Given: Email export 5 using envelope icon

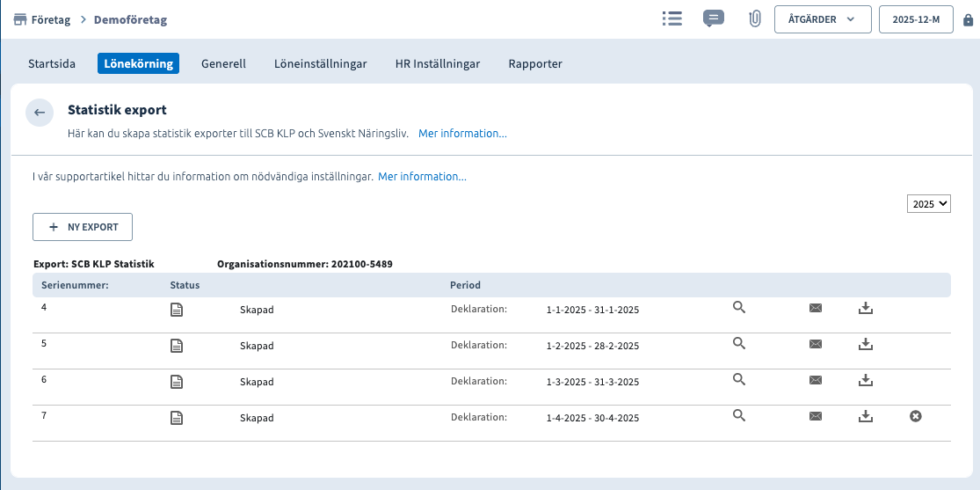Looking at the screenshot, I should (815, 344).
